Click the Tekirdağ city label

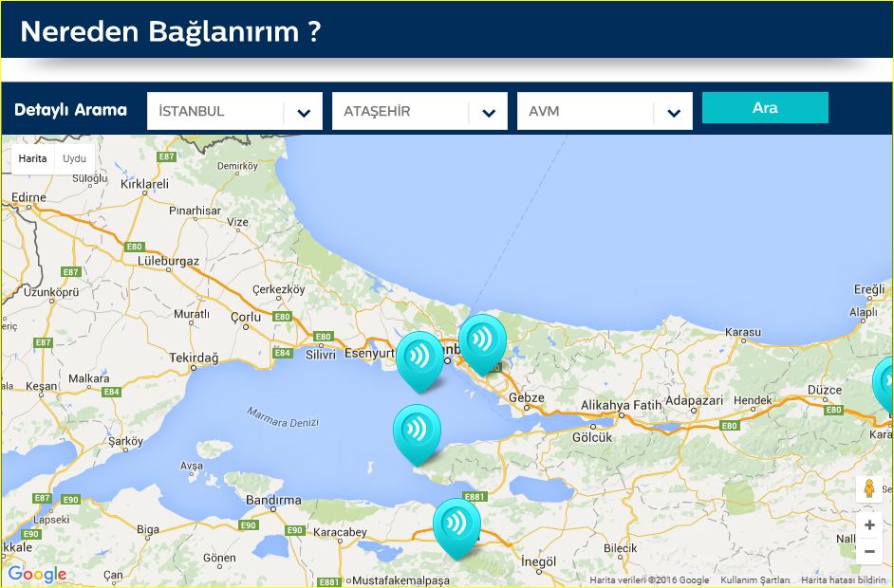tap(194, 358)
